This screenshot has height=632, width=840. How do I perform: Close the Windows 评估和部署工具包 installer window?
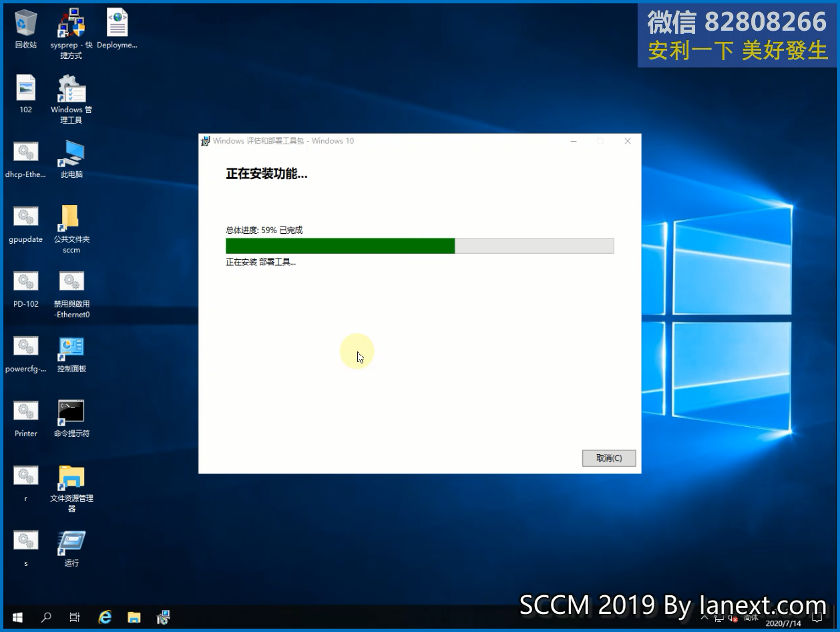(x=628, y=141)
